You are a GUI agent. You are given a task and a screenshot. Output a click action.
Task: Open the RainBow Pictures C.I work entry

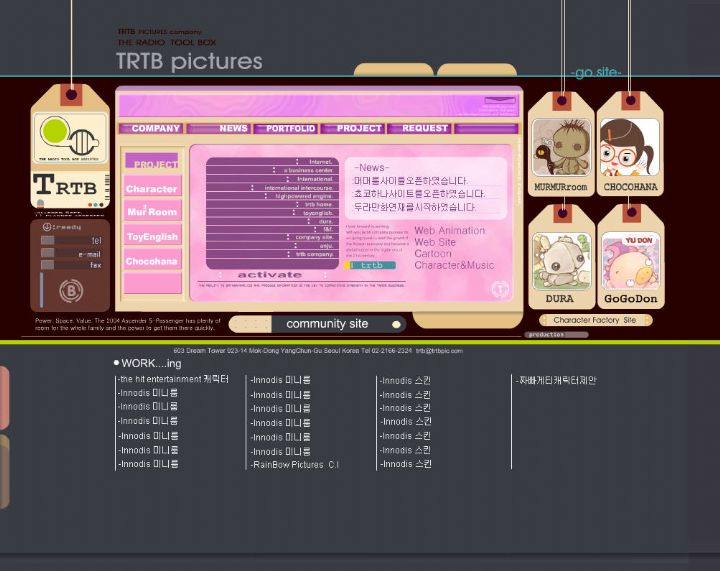click(x=294, y=465)
